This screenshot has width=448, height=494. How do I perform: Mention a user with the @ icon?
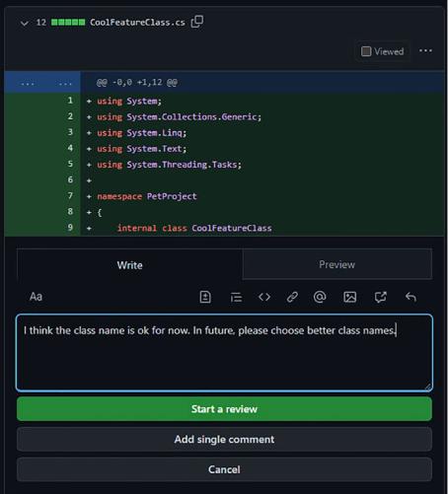(320, 297)
